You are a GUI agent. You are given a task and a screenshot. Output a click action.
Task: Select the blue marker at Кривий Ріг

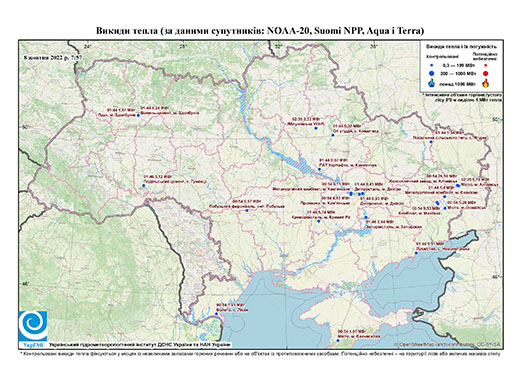tap(319, 221)
